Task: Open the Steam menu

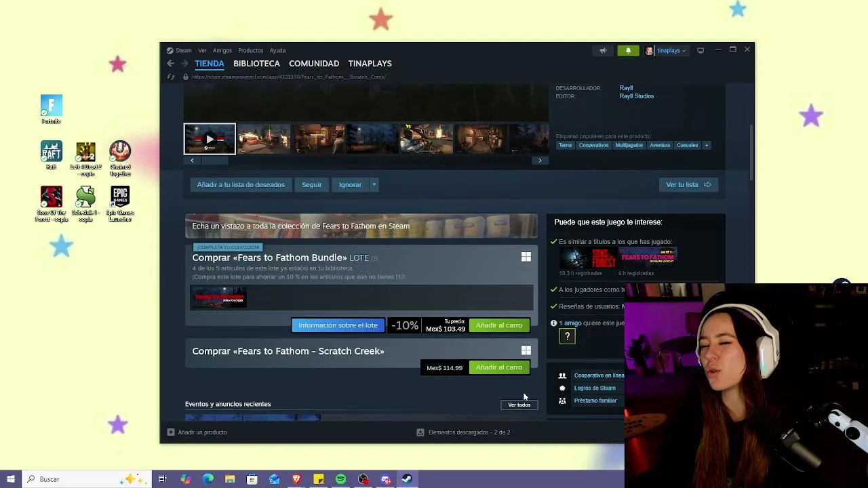Action: click(184, 50)
